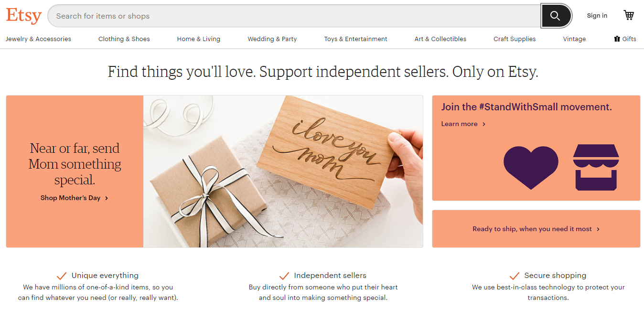The height and width of the screenshot is (309, 644).
Task: Click the search for items or shops field
Action: (x=294, y=16)
